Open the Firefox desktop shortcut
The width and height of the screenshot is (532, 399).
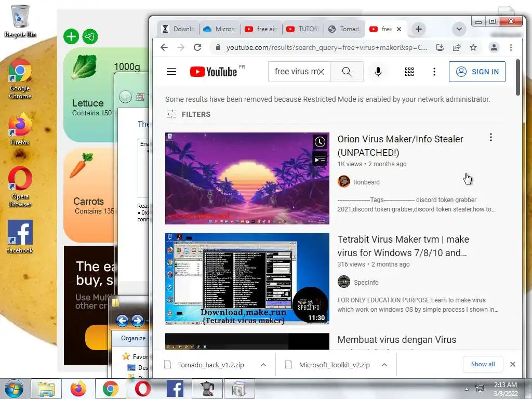(x=20, y=129)
